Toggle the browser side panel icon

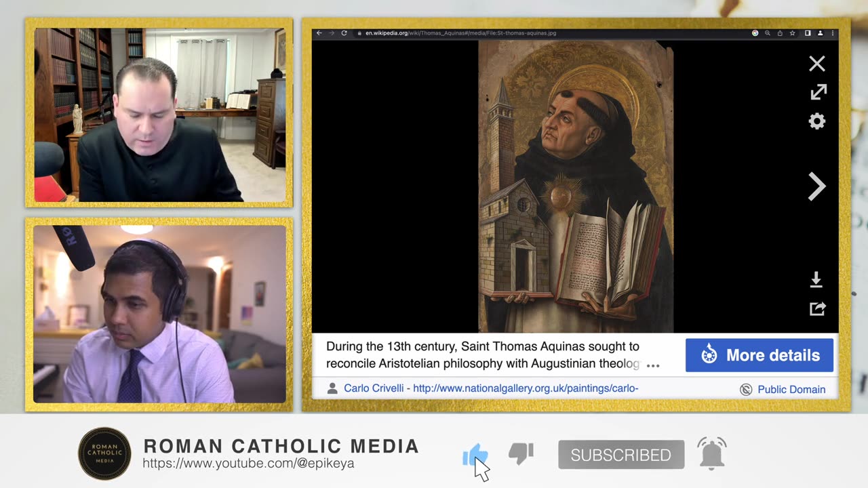[808, 33]
